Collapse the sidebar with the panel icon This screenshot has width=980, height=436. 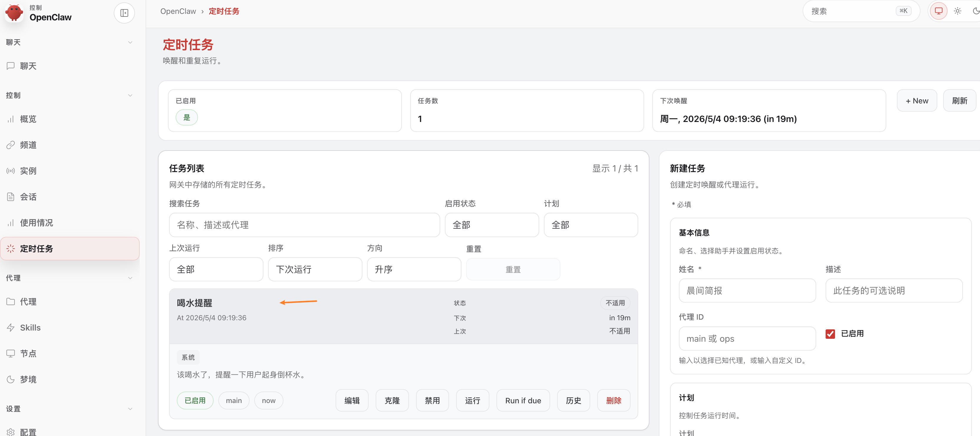(124, 13)
